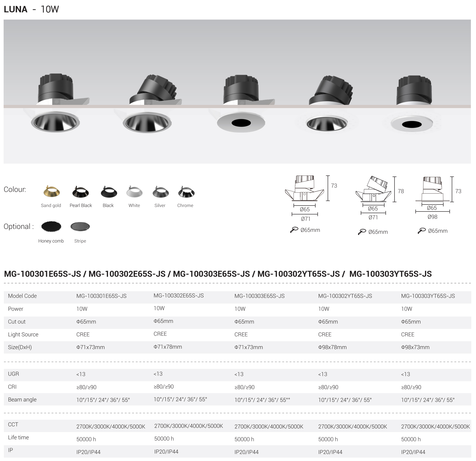
Task: Click the Sand gold reflector swatch
Action: (52, 191)
